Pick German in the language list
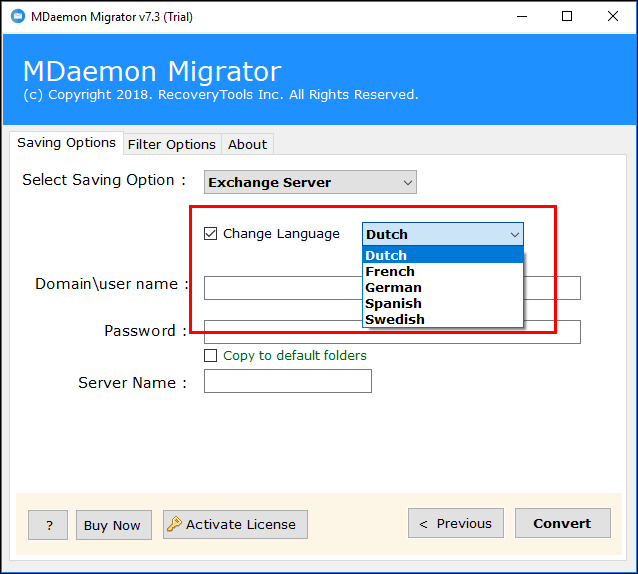 [x=393, y=287]
